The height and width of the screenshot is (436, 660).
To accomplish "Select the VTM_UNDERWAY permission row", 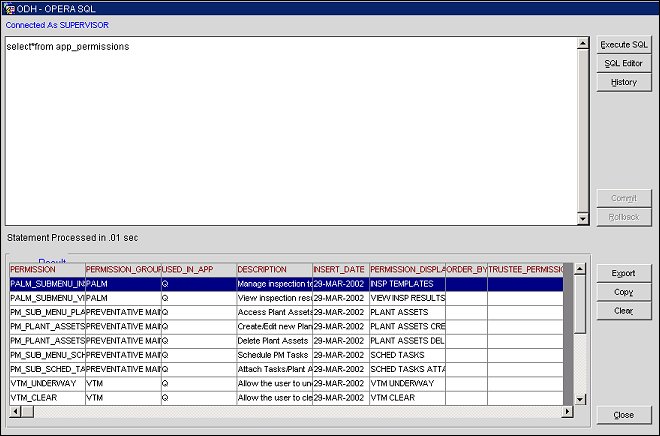I will coord(43,383).
